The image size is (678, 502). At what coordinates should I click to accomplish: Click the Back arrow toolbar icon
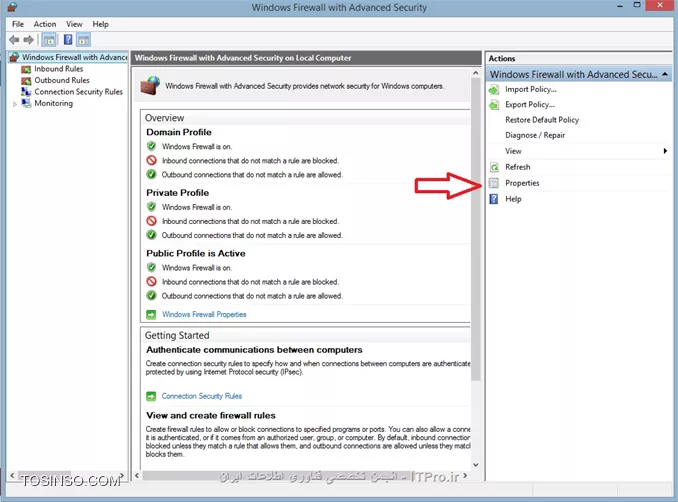coord(14,40)
